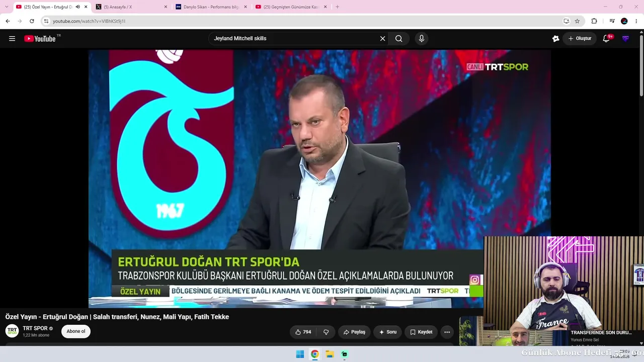Screen dimensions: 644x362
Task: Mute the Özel Yayın tab audio icon
Action: [x=77, y=7]
